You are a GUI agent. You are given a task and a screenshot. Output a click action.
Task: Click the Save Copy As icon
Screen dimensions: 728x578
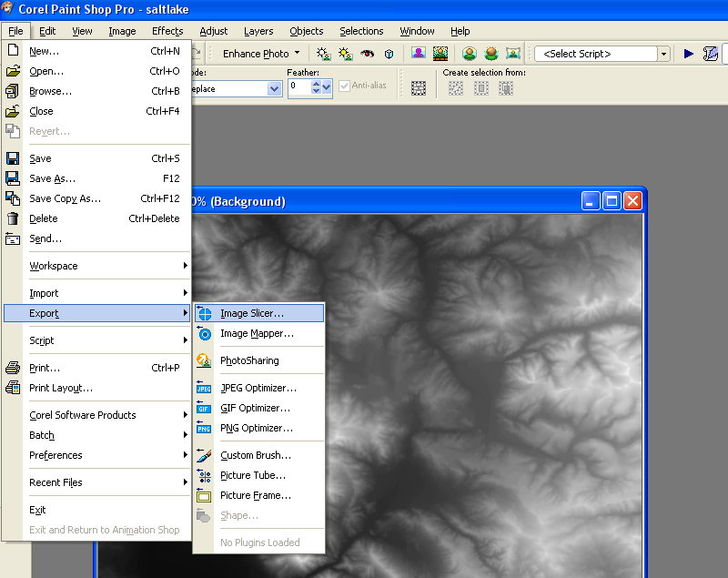(13, 198)
